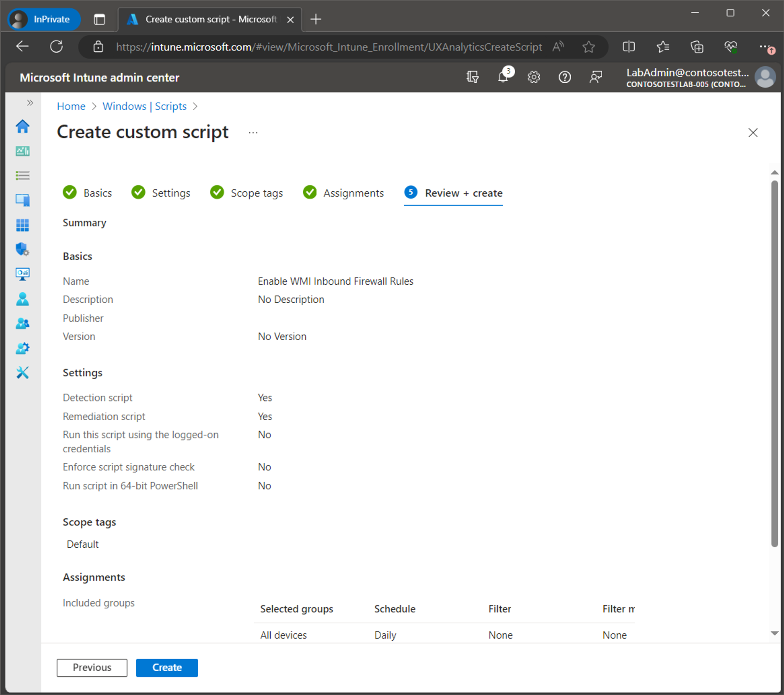
Task: Open Devices icon in sidebar
Action: 23,200
